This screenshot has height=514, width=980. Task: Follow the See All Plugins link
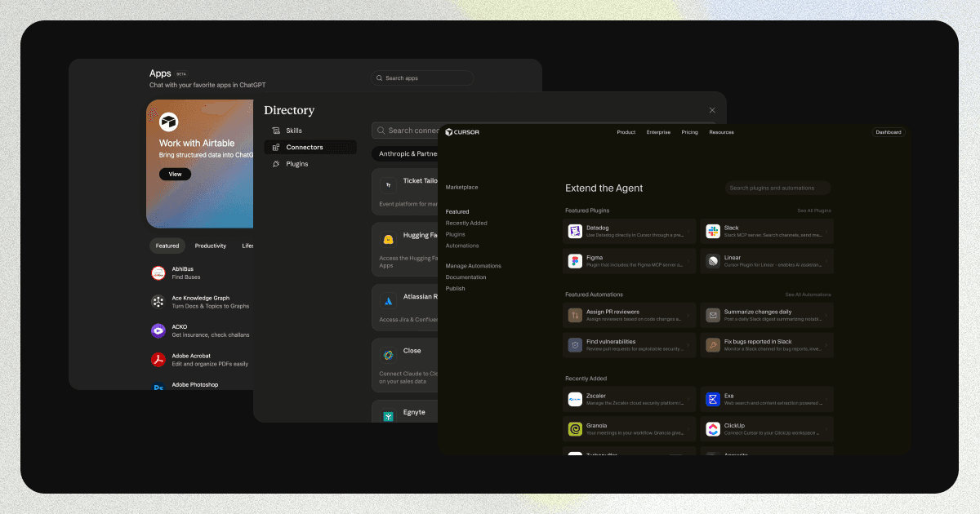(x=814, y=210)
